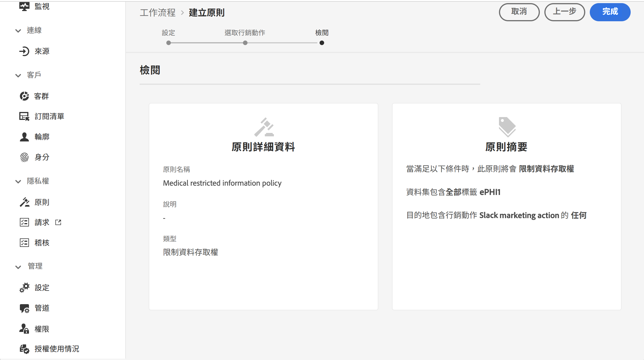Click the 工作流程 breadcrumb link
This screenshot has height=360, width=644.
click(158, 13)
